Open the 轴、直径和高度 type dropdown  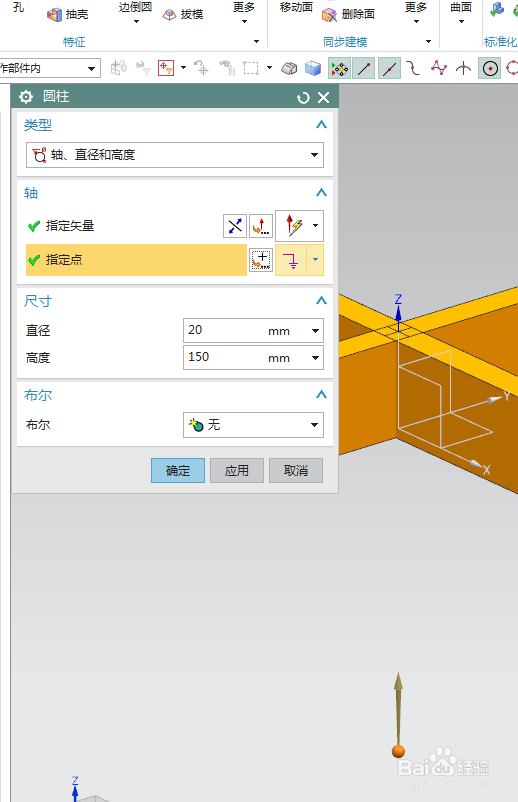pyautogui.click(x=175, y=155)
